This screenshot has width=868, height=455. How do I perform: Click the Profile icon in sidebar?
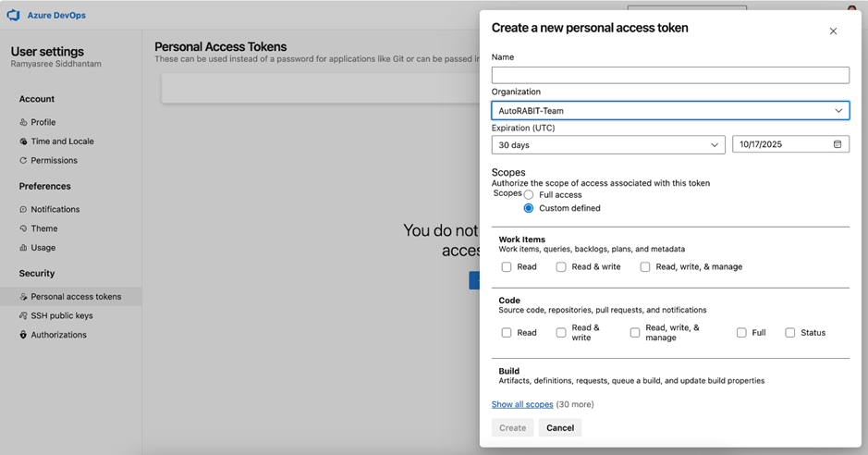[23, 122]
